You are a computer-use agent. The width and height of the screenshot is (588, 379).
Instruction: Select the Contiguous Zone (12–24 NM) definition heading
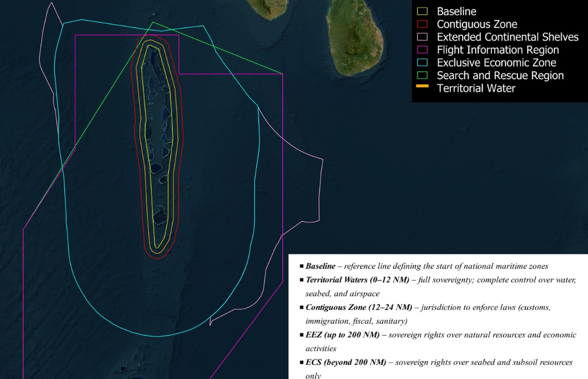point(358,307)
